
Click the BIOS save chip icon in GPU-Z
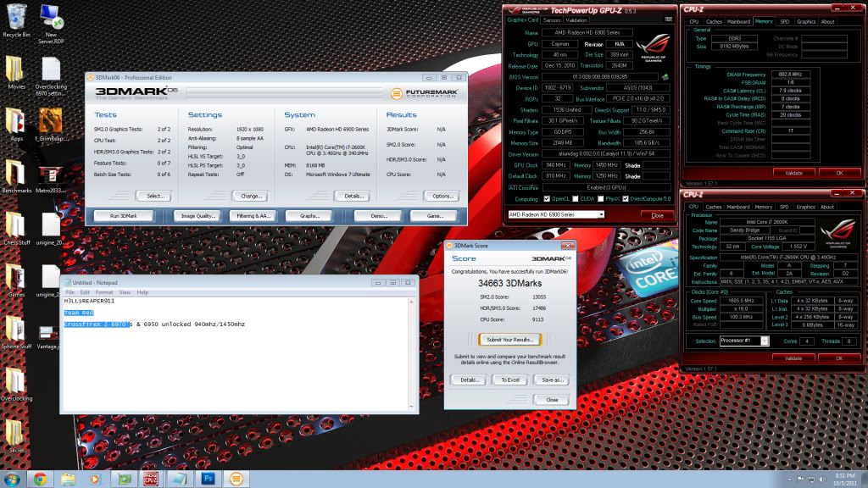(x=665, y=77)
